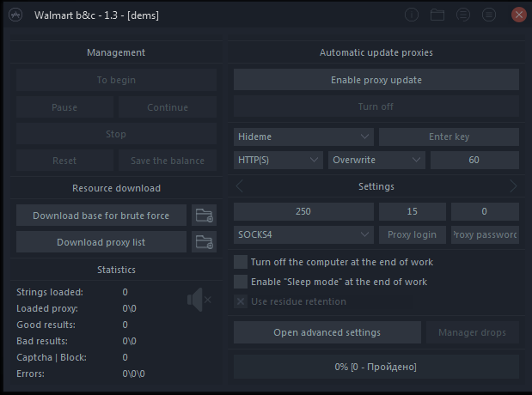Open the Overwrite mode dropdown
532x395 pixels.
click(376, 160)
